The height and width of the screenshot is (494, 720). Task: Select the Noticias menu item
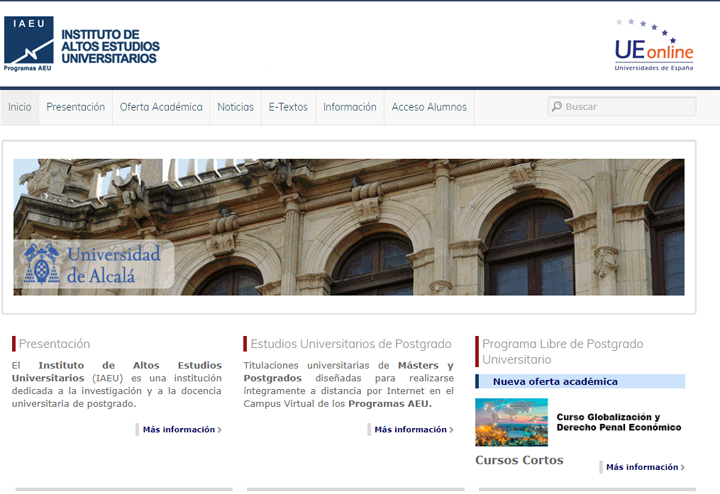(236, 107)
